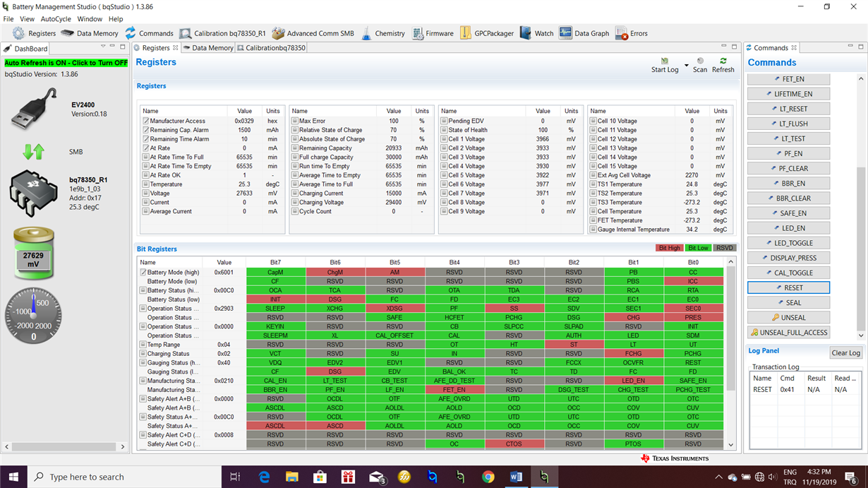Send the UNSEAL_FULL_ACCESS command

[789, 332]
